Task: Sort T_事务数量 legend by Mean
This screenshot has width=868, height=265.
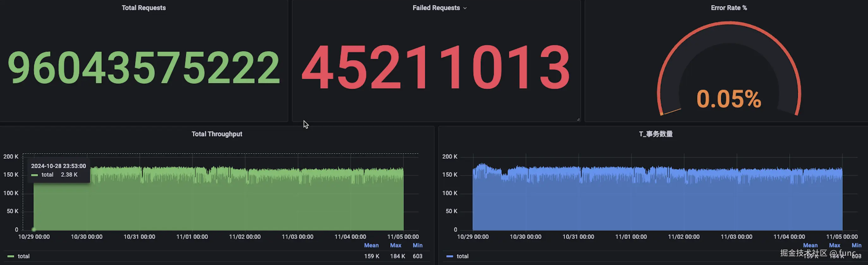Action: tap(811, 245)
